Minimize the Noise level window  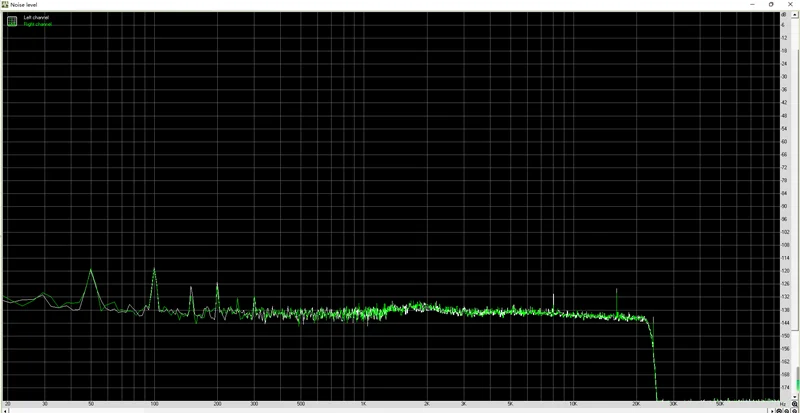(x=750, y=4)
